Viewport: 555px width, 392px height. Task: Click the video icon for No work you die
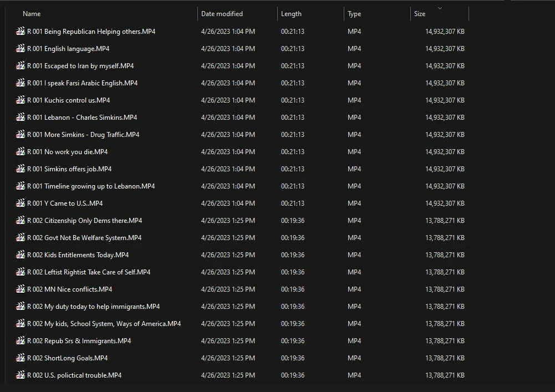tap(21, 151)
